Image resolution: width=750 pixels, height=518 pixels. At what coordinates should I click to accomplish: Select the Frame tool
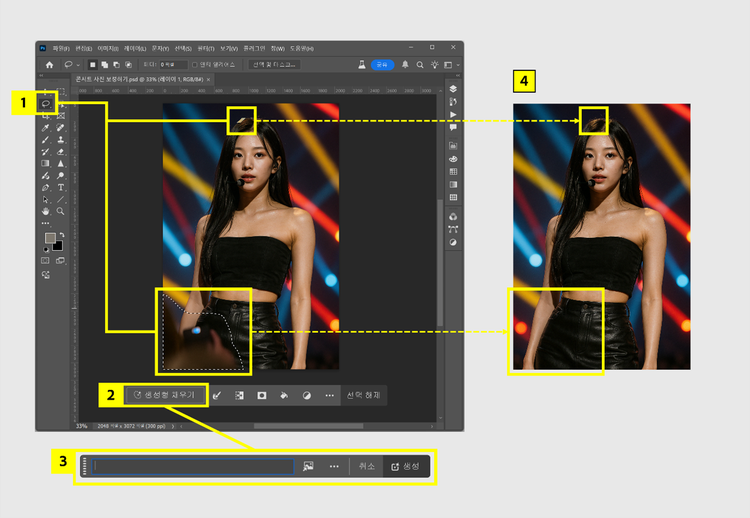point(61,116)
